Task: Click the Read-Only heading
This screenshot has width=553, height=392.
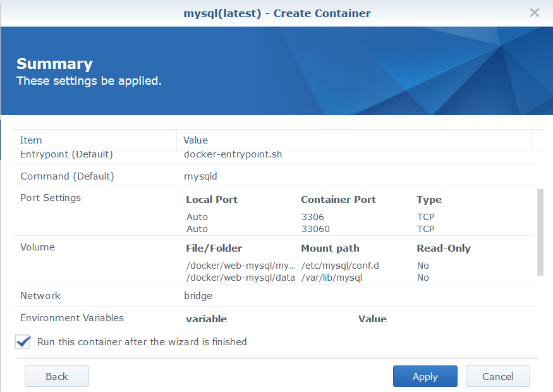Action: 443,248
